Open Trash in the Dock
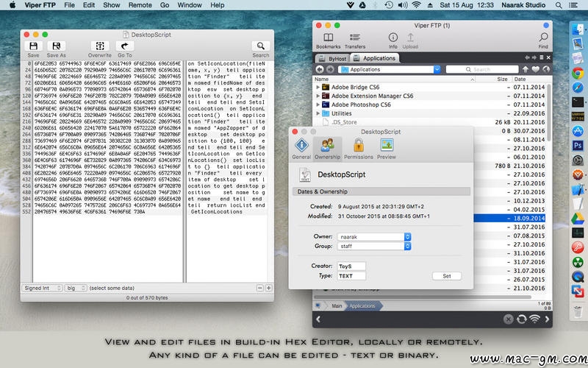The image size is (588, 368). tap(578, 311)
